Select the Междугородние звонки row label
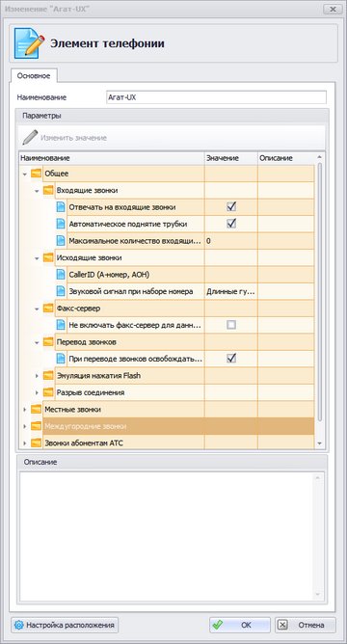This screenshot has width=347, height=644. (x=86, y=426)
